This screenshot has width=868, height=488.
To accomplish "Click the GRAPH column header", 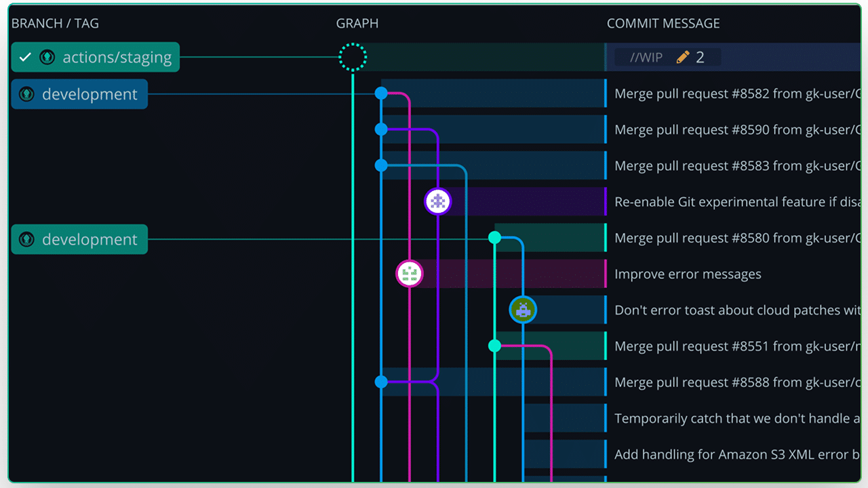I will (357, 23).
